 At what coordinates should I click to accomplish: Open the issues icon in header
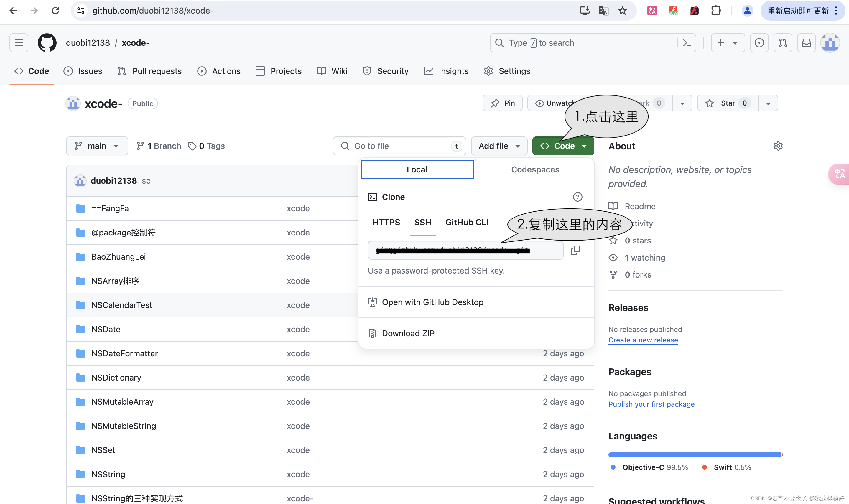[759, 43]
